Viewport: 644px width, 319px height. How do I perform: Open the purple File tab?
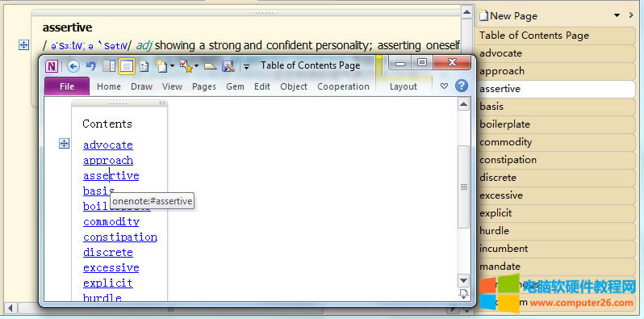pyautogui.click(x=67, y=86)
